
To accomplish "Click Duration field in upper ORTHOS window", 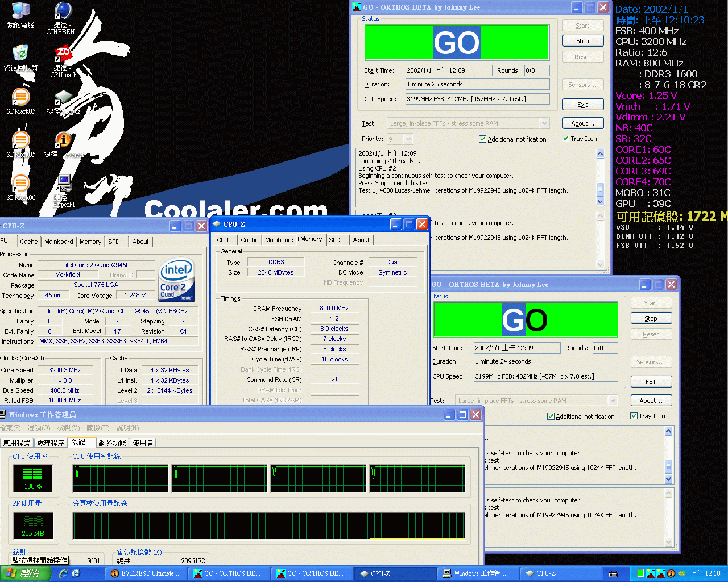I will point(478,84).
